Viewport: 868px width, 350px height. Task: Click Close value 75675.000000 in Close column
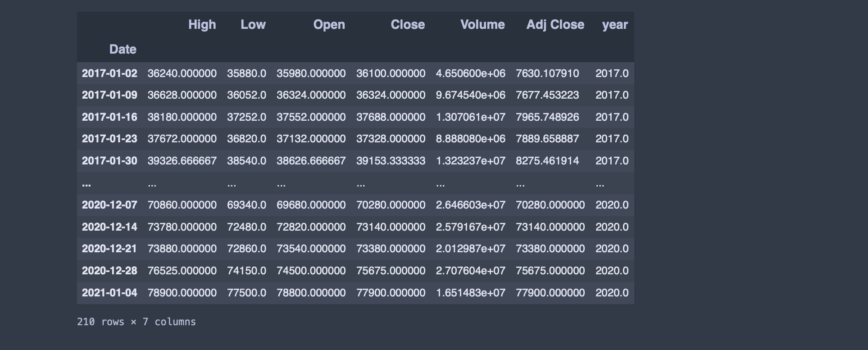pyautogui.click(x=391, y=271)
